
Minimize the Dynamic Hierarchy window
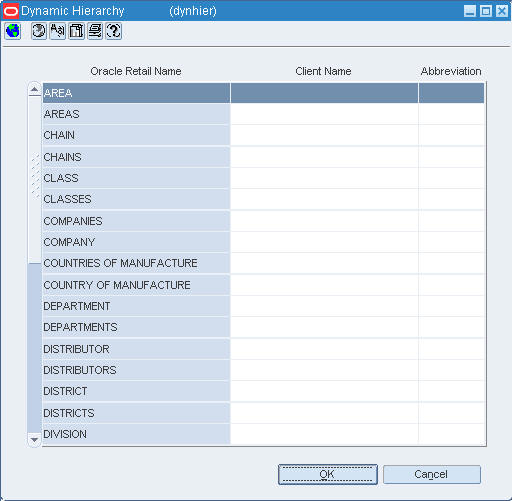pyautogui.click(x=470, y=11)
